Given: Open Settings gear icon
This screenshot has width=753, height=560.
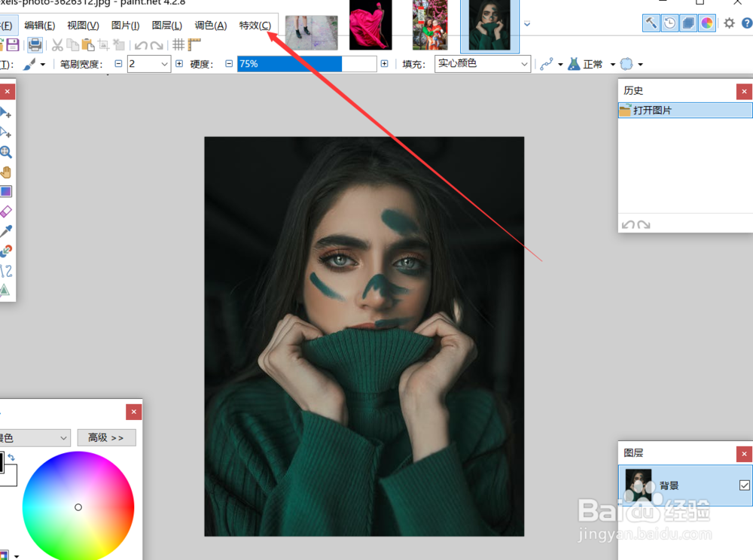Looking at the screenshot, I should [730, 23].
